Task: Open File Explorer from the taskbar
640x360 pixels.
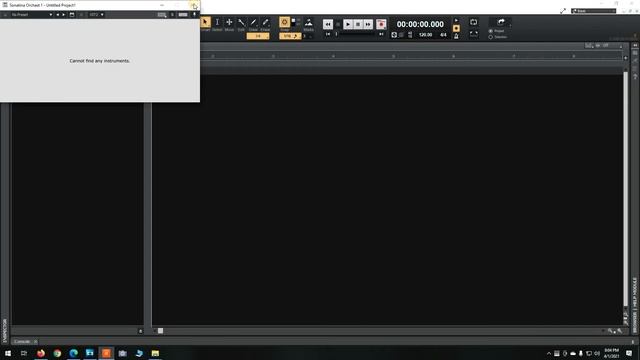Action: 155,353
